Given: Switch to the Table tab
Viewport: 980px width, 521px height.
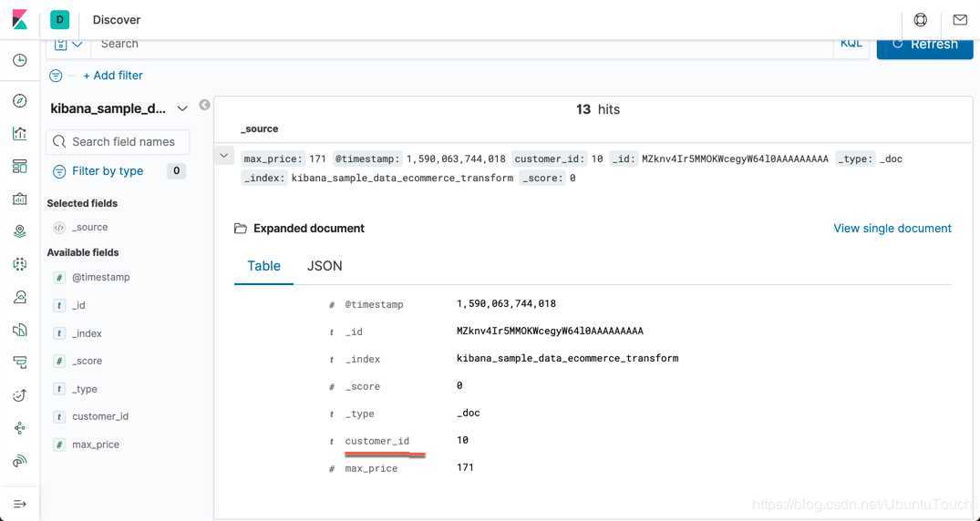Looking at the screenshot, I should pyautogui.click(x=263, y=266).
